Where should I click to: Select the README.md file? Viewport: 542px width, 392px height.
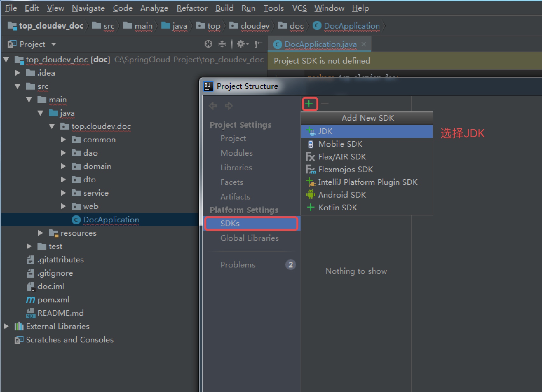(x=60, y=313)
